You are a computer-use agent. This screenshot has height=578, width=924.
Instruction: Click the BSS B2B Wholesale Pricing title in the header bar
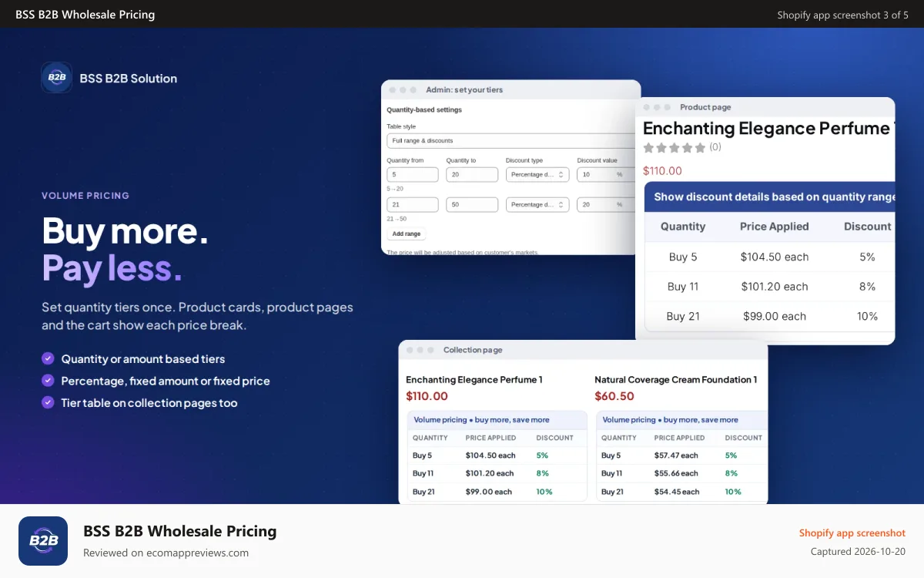[x=85, y=15]
